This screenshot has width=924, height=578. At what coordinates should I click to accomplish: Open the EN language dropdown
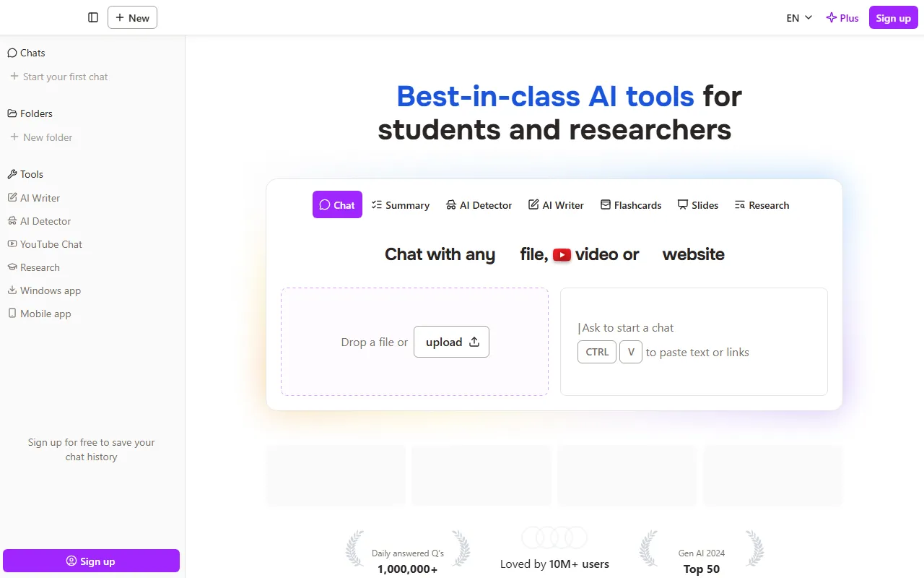click(799, 18)
